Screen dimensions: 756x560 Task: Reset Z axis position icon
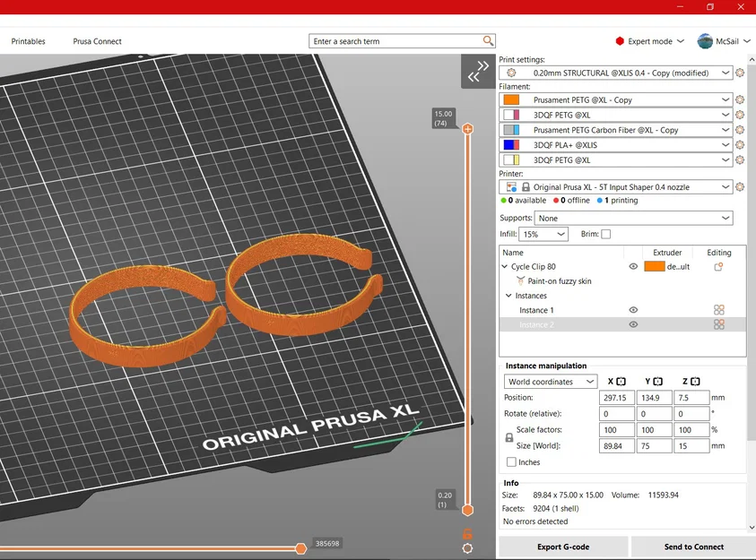click(695, 382)
